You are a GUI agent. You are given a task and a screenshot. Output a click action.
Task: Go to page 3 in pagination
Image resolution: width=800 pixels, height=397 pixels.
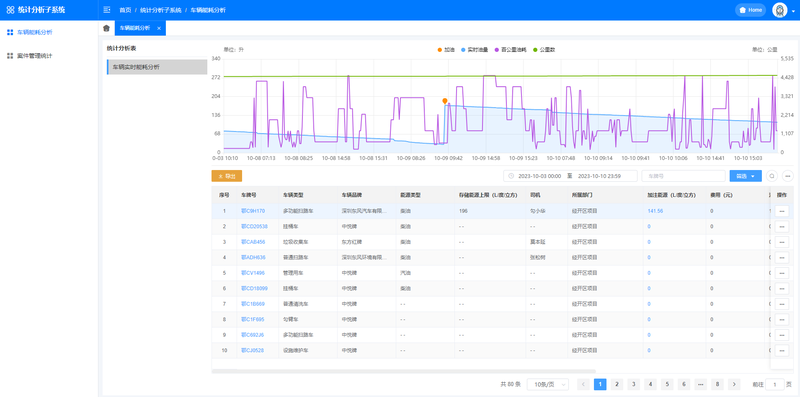634,384
